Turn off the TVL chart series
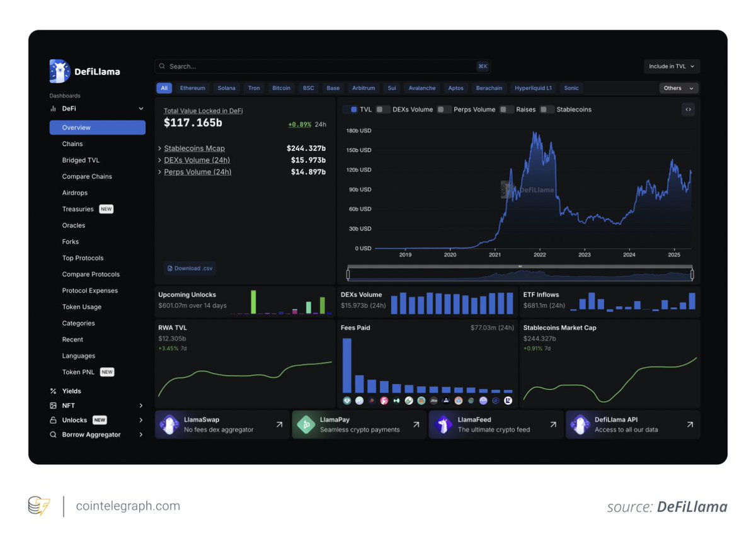 coord(350,109)
